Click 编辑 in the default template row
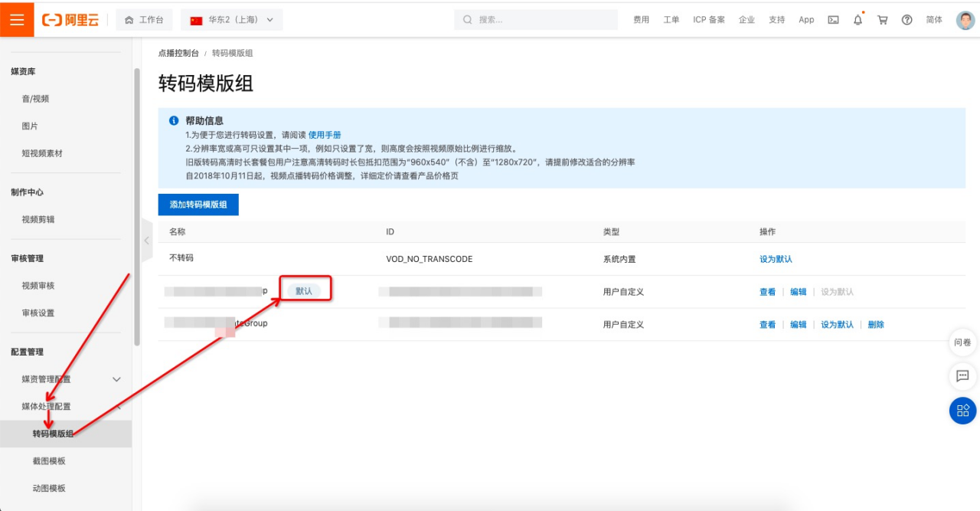 coord(798,292)
